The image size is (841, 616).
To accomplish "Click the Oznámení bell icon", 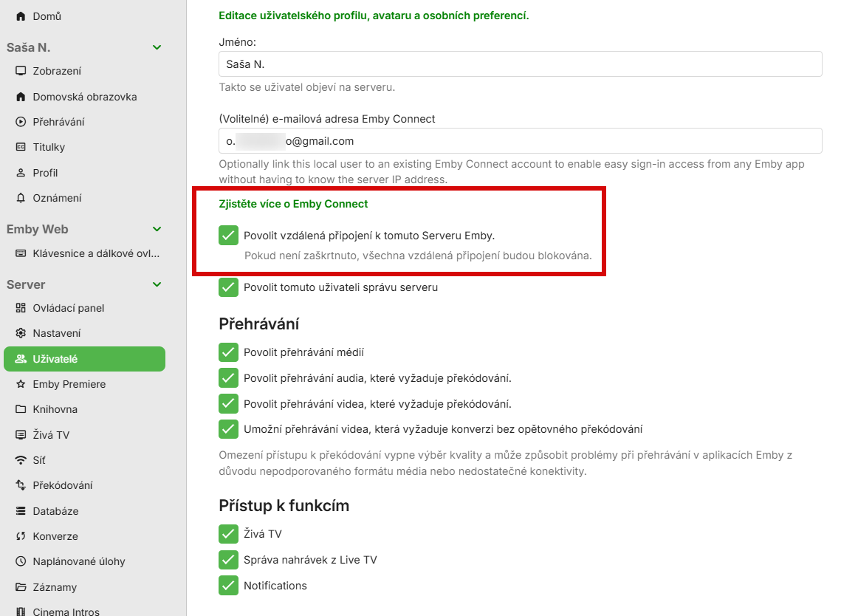I will 21,198.
